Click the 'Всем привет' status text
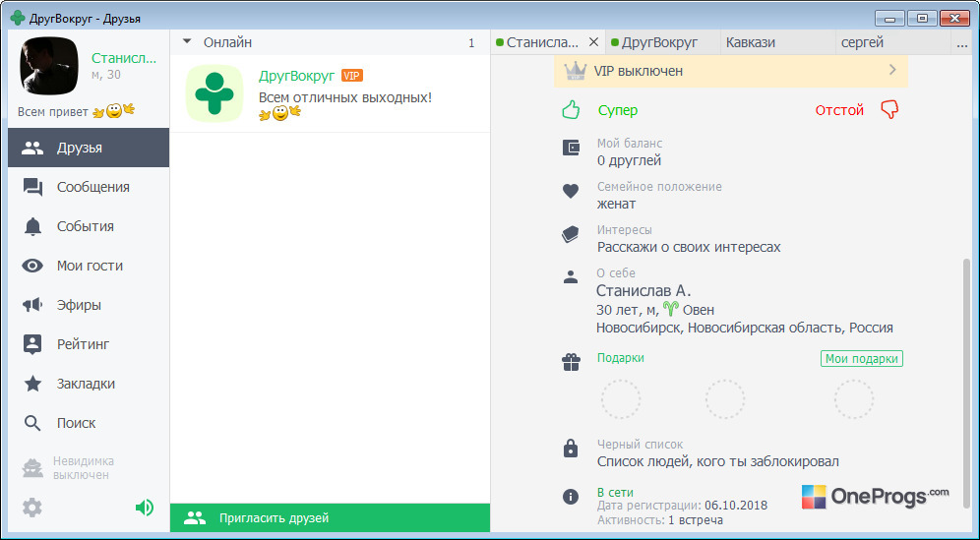The height and width of the screenshot is (540, 980). click(52, 112)
